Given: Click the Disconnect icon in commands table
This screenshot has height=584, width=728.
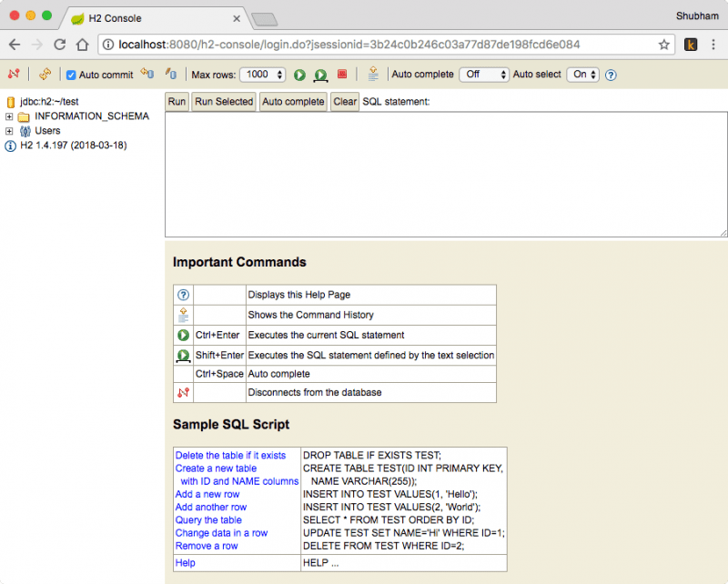Looking at the screenshot, I should [x=184, y=392].
